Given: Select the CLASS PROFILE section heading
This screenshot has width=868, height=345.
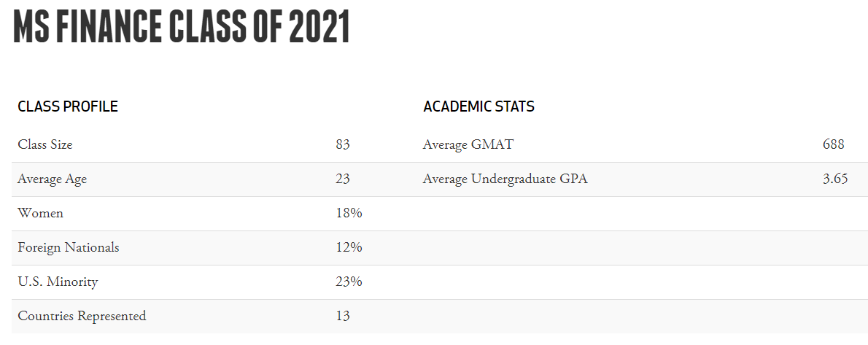Looking at the screenshot, I should click(x=68, y=106).
